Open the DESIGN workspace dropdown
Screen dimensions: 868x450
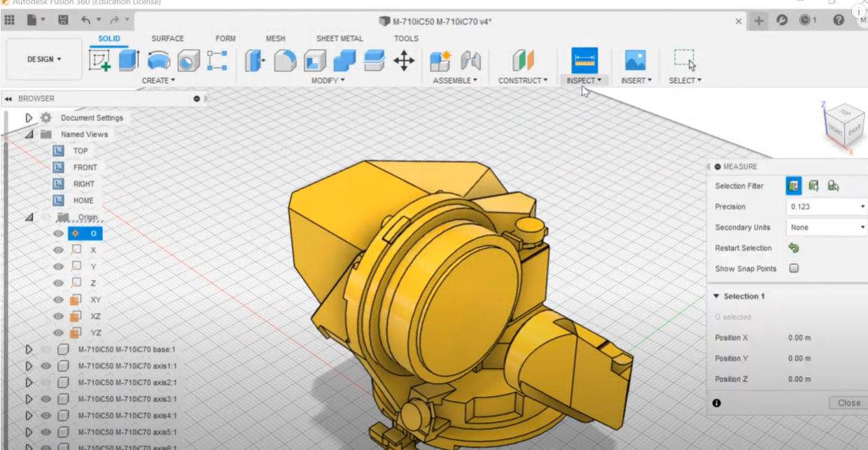45,59
